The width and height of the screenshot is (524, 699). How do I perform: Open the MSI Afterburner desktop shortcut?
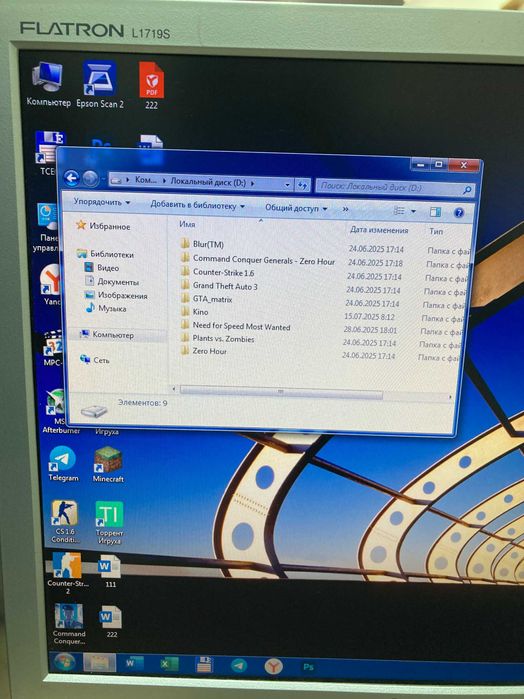(x=58, y=411)
